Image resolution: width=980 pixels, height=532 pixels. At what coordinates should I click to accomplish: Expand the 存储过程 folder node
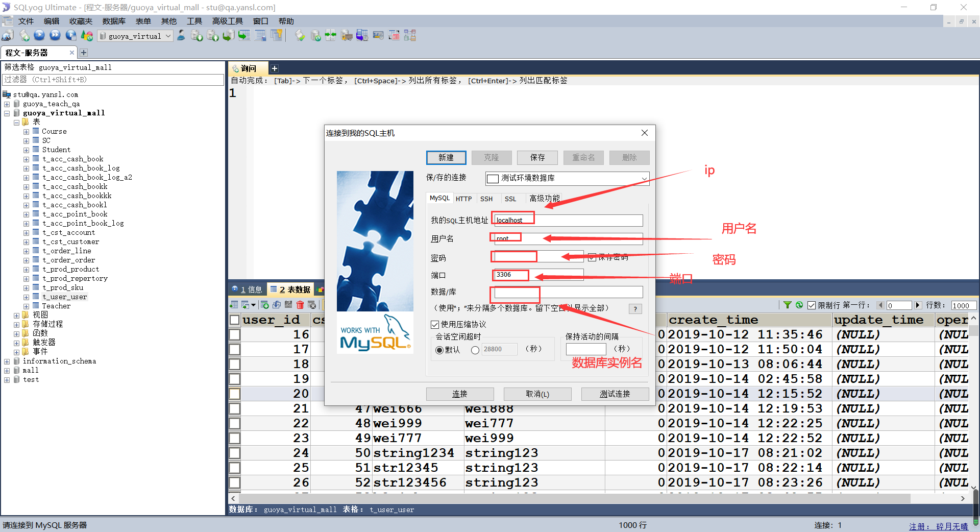tap(16, 325)
